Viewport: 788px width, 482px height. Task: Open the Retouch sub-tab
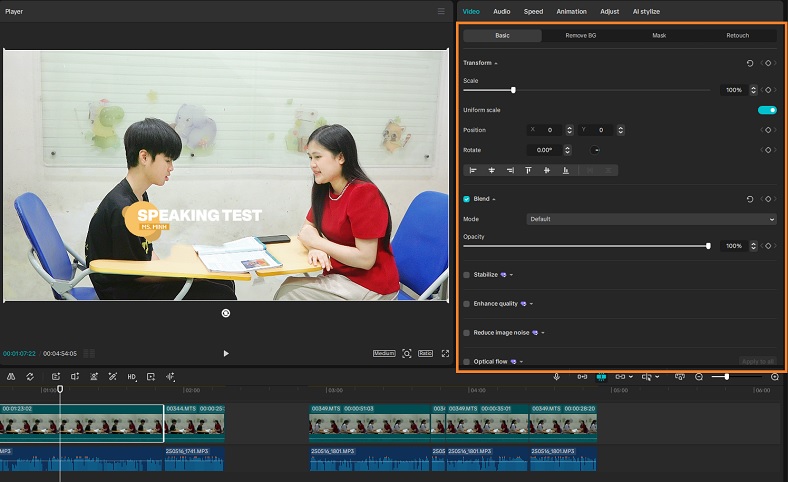(737, 36)
